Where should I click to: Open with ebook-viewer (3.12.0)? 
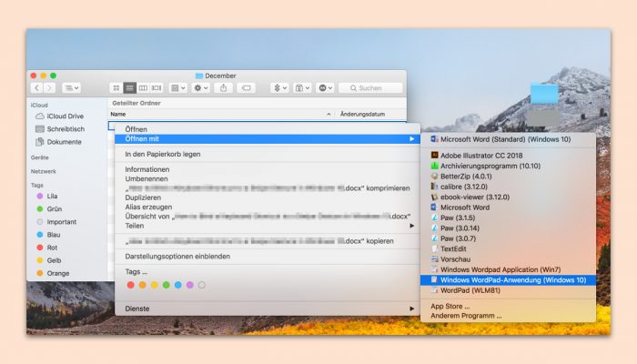click(508, 197)
